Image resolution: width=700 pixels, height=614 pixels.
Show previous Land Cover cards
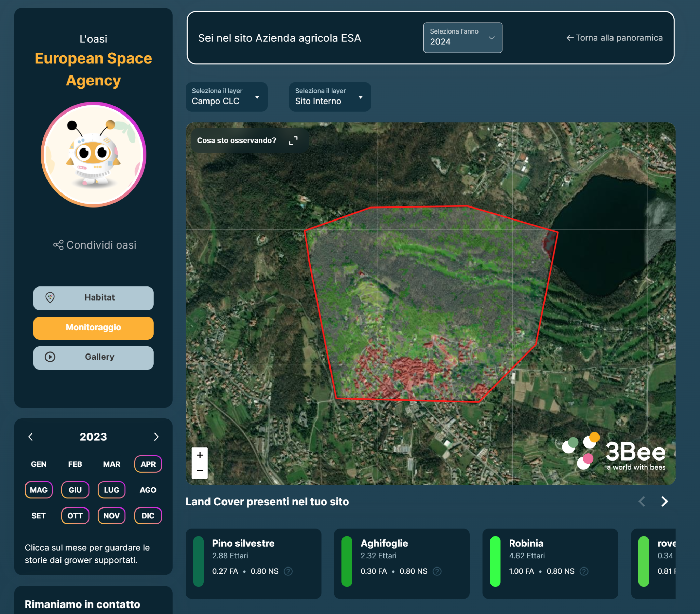tap(642, 502)
